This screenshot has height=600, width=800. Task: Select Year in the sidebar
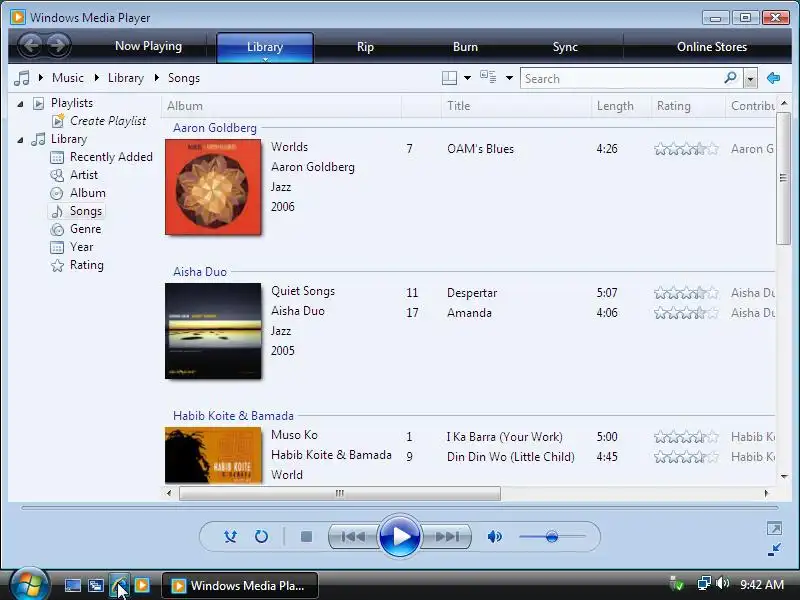(82, 247)
